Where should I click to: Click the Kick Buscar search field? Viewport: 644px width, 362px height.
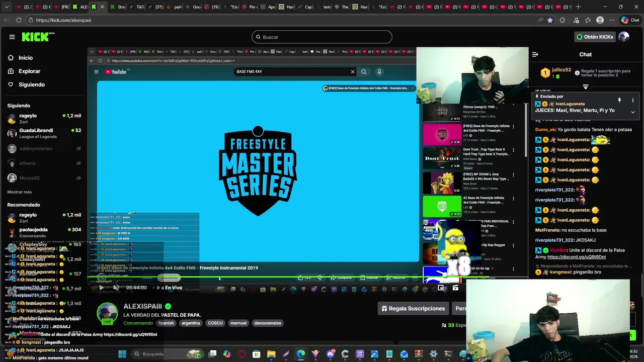322,37
